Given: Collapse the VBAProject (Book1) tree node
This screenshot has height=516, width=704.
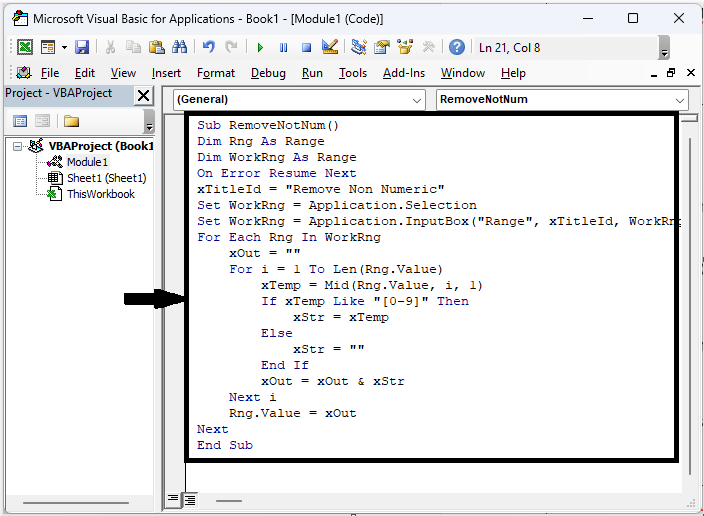Looking at the screenshot, I should pos(20,146).
